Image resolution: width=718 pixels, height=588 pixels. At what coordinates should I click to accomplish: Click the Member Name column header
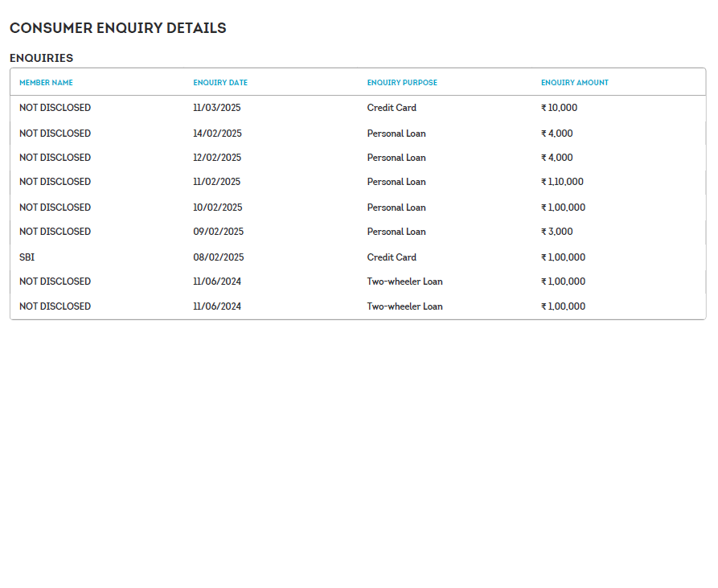[46, 83]
